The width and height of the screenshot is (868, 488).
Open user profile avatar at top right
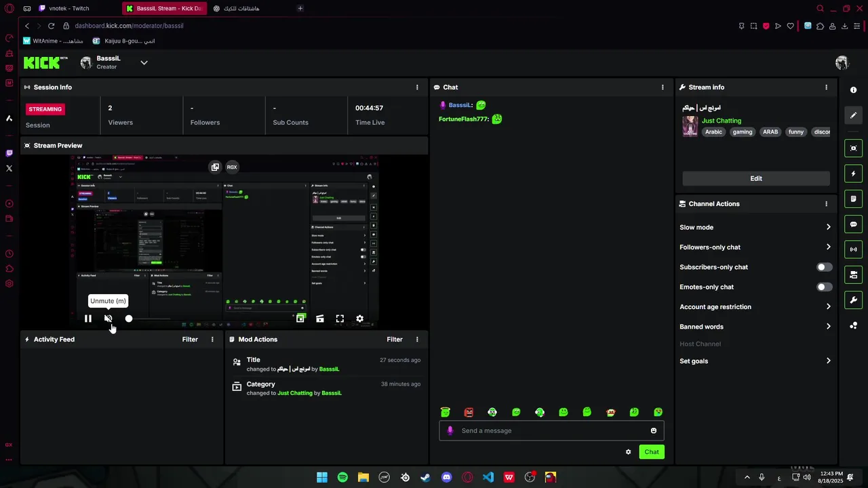pyautogui.click(x=842, y=63)
